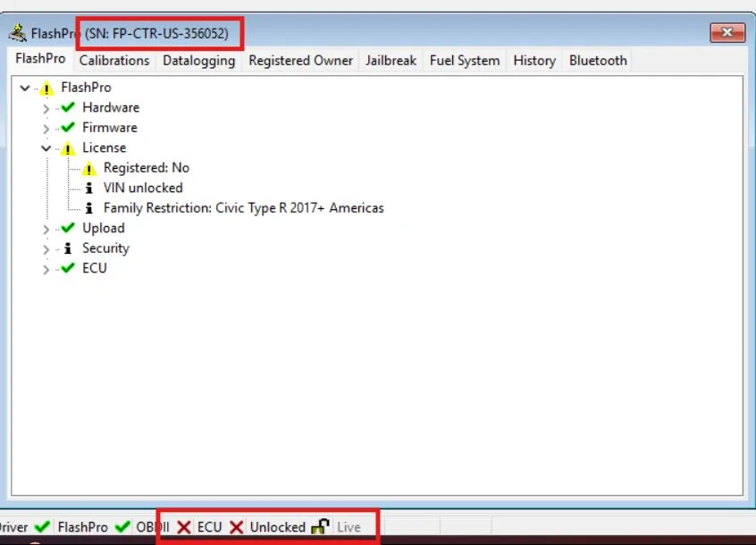Expand the ECU tree node
This screenshot has height=545, width=756.
[46, 269]
